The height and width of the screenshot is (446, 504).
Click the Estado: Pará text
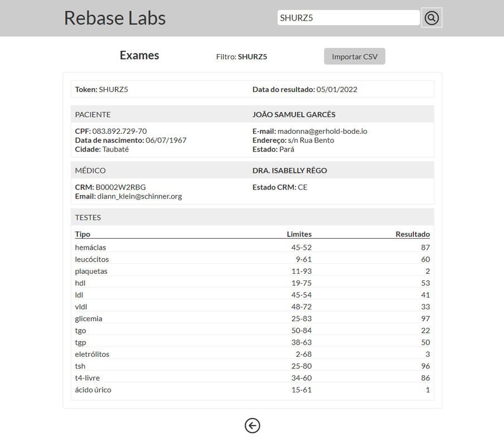point(273,149)
